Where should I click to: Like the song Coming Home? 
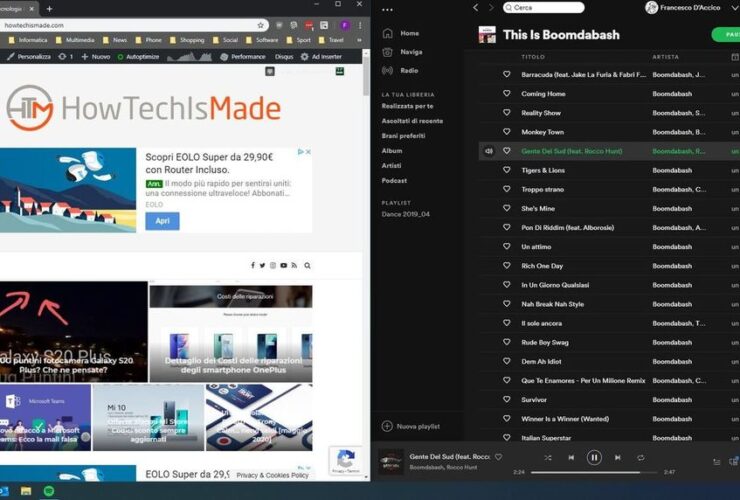click(506, 93)
